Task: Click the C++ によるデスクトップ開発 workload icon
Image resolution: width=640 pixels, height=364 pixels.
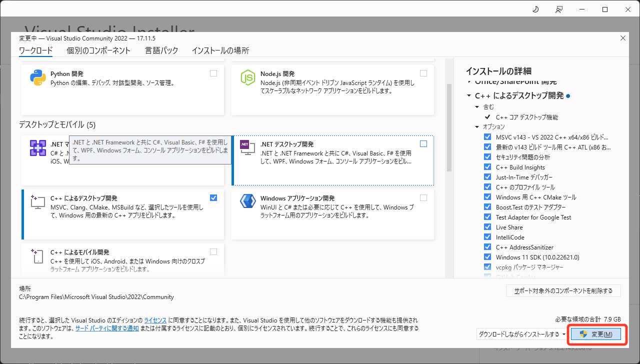Action: coord(37,202)
